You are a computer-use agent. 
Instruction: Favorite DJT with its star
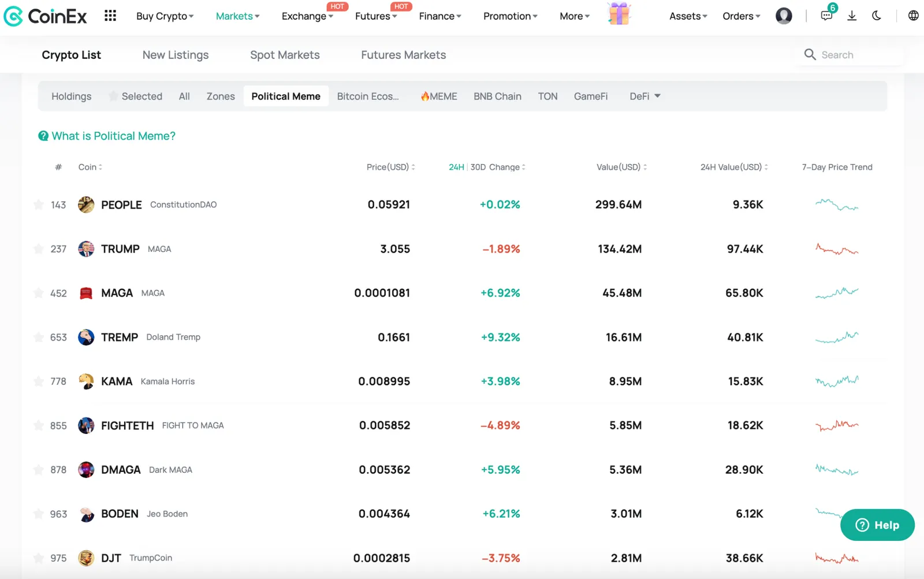tap(39, 558)
